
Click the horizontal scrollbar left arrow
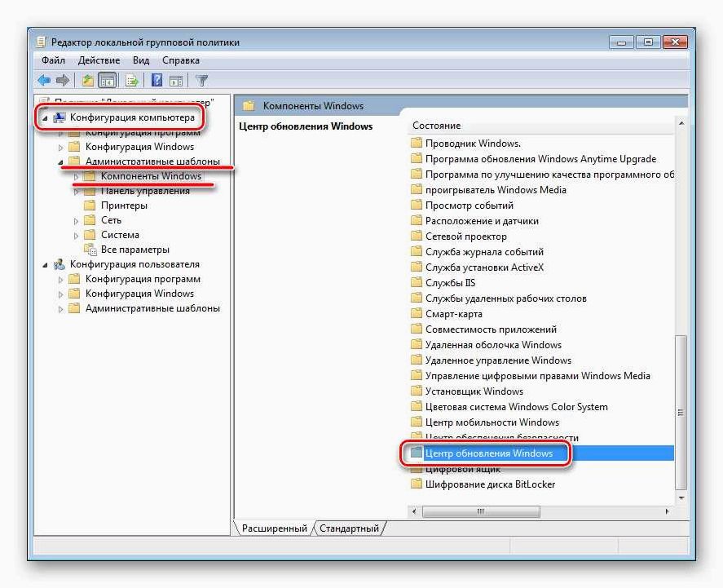point(414,511)
